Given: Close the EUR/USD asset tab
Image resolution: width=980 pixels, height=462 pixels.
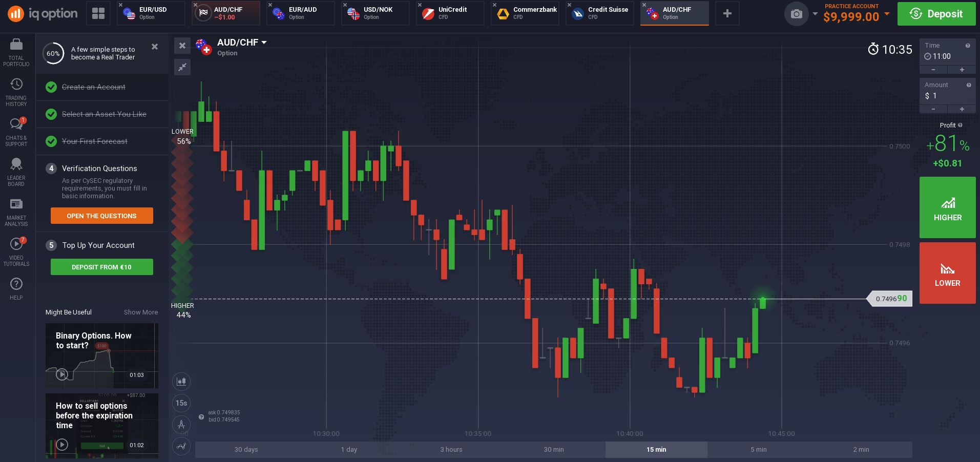Looking at the screenshot, I should click(x=120, y=5).
